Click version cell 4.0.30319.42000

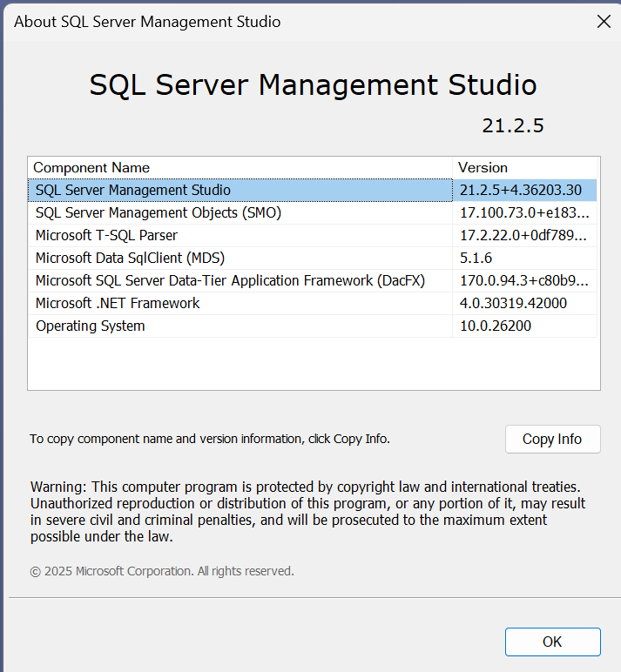(x=524, y=304)
